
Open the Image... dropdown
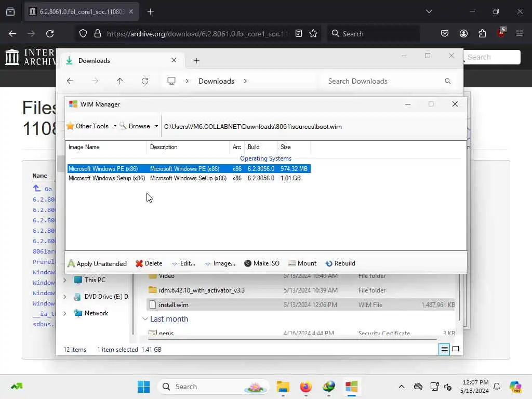pos(220,263)
